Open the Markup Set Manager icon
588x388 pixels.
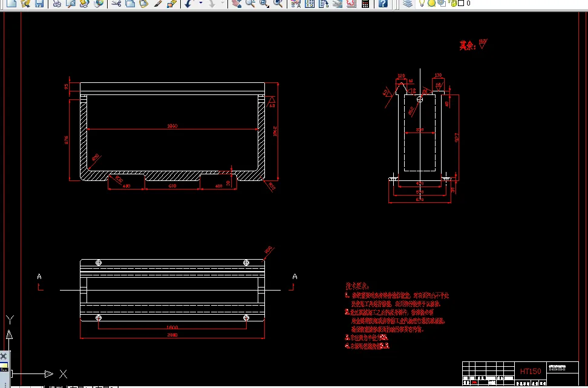[351, 4]
